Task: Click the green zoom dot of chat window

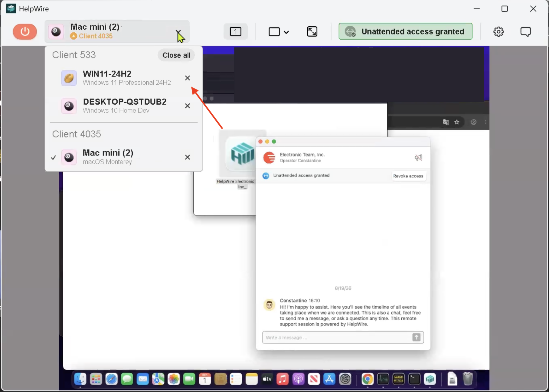Action: click(x=274, y=142)
